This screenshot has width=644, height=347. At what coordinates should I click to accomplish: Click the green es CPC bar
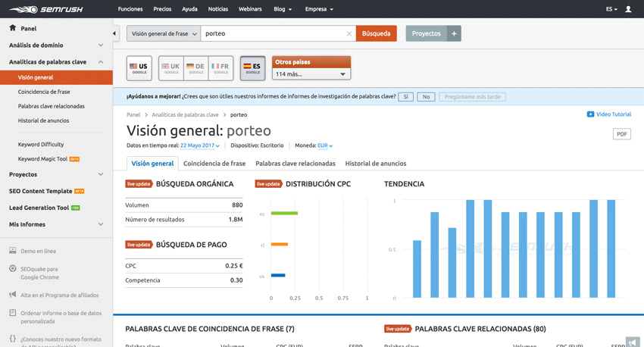click(284, 213)
